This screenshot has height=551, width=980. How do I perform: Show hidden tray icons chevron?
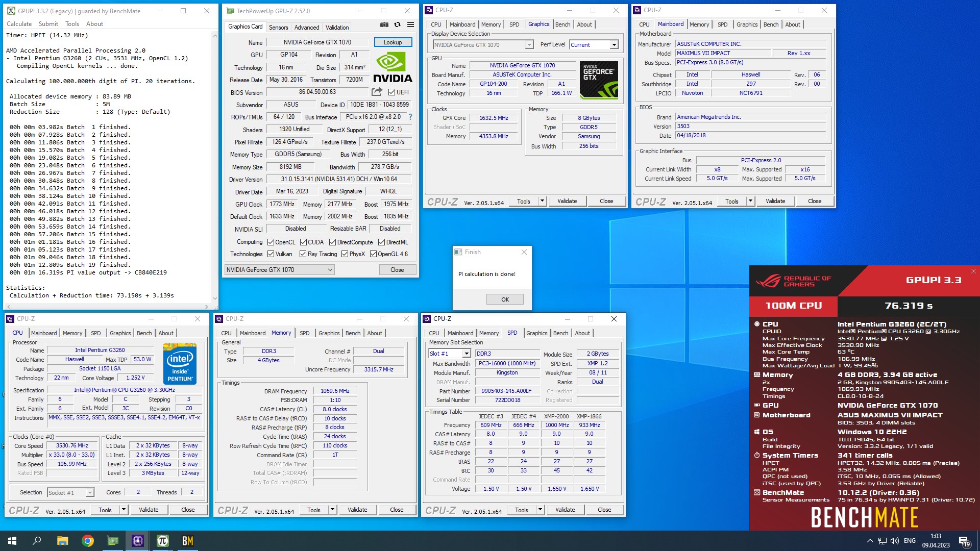point(870,541)
